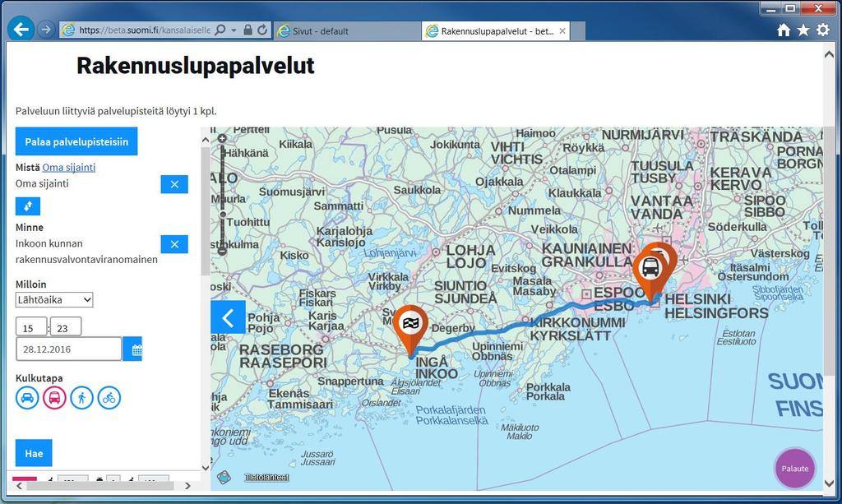
Task: Clear the Oma sijainti origin field
Action: coord(174,184)
